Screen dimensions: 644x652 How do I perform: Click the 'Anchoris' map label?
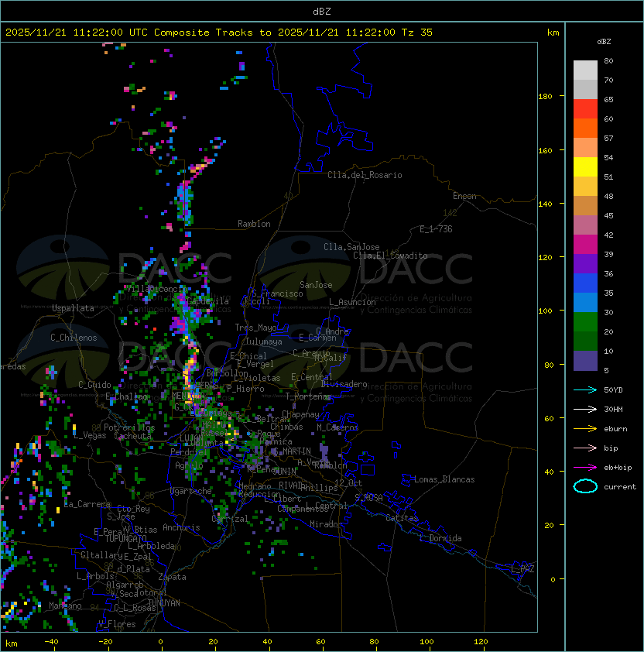point(181,527)
